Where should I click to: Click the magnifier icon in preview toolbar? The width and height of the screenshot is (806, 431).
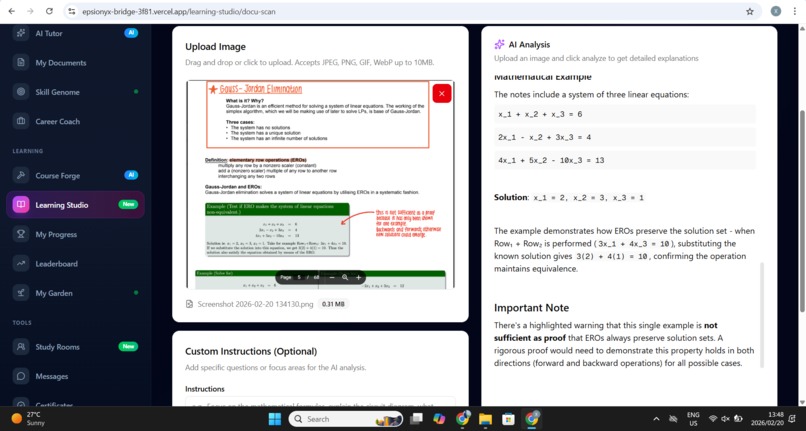tap(345, 277)
